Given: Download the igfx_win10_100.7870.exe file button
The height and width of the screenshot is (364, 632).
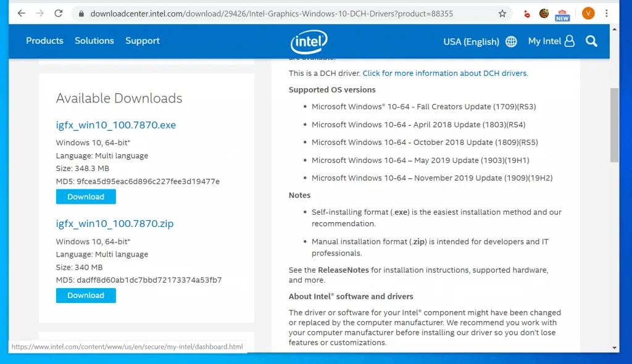Looking at the screenshot, I should [x=86, y=197].
